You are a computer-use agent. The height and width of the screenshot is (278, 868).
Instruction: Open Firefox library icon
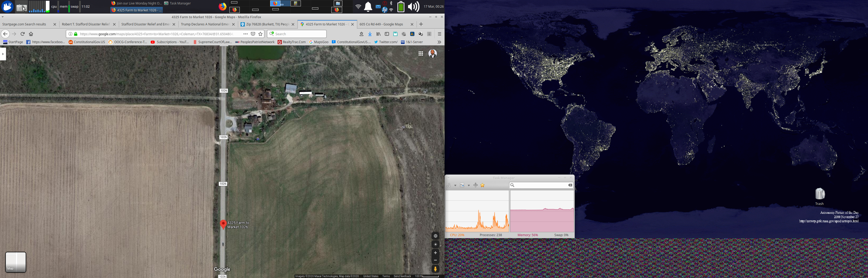(x=378, y=34)
